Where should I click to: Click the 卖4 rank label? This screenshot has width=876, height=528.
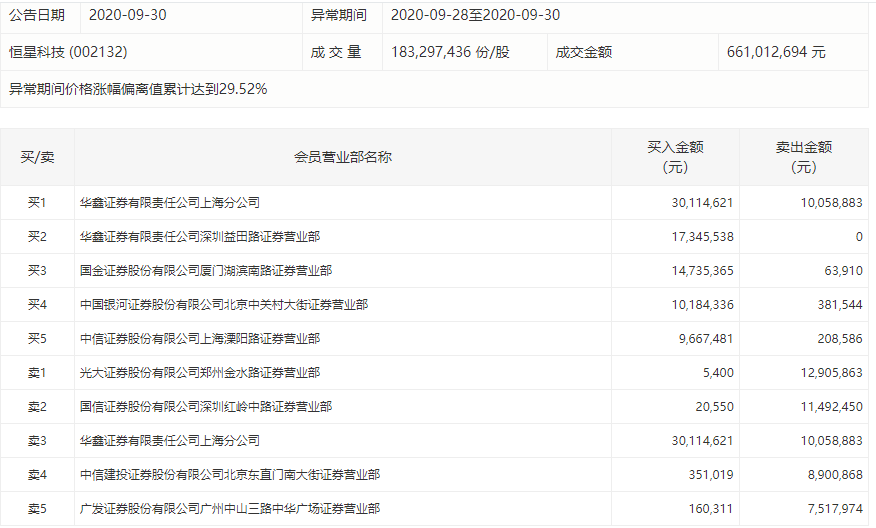(37, 475)
